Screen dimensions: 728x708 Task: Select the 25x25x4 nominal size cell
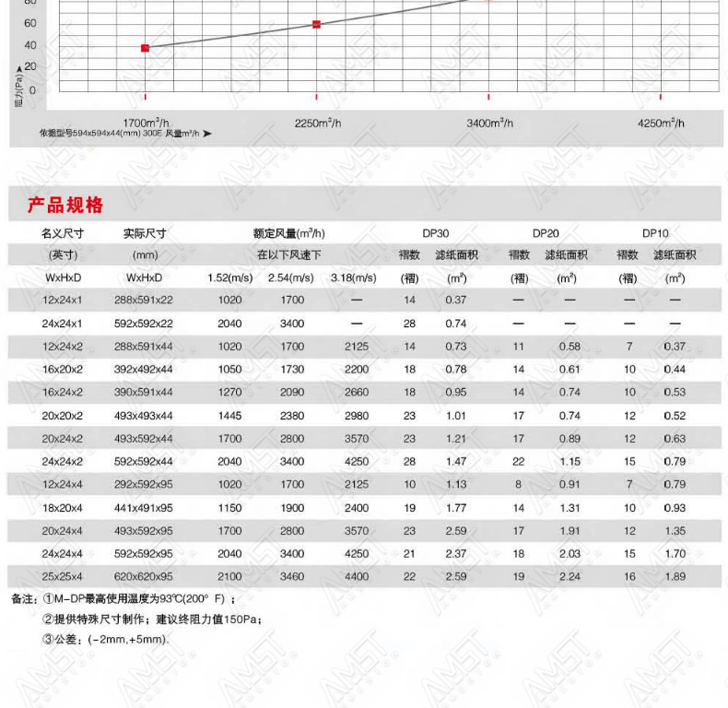(x=63, y=576)
